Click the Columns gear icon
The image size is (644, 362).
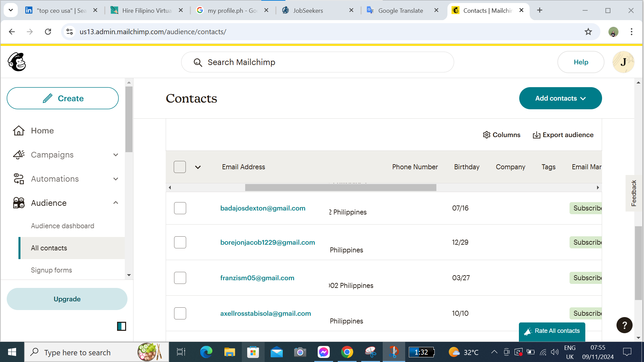pyautogui.click(x=486, y=135)
